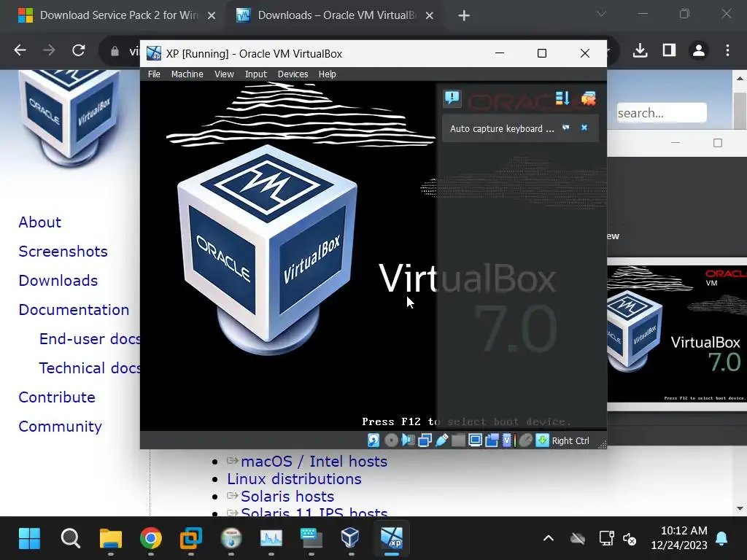
Task: Click the hard disk activity status icon
Action: 373,440
